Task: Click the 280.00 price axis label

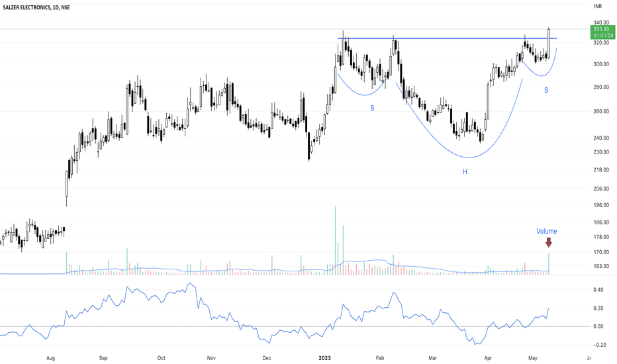Action: (x=601, y=87)
